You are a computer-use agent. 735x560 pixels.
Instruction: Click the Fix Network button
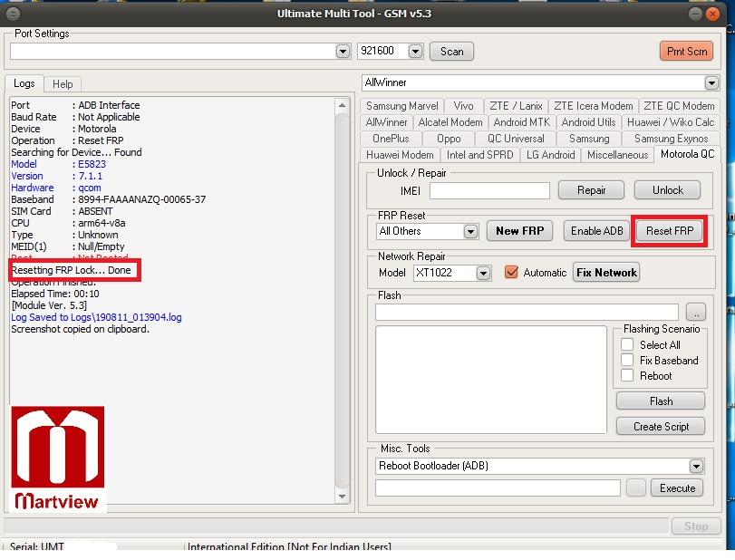pyautogui.click(x=606, y=272)
